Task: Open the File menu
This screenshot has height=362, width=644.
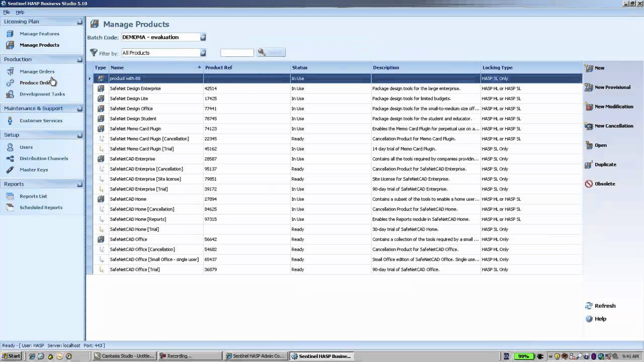Action: (x=7, y=12)
